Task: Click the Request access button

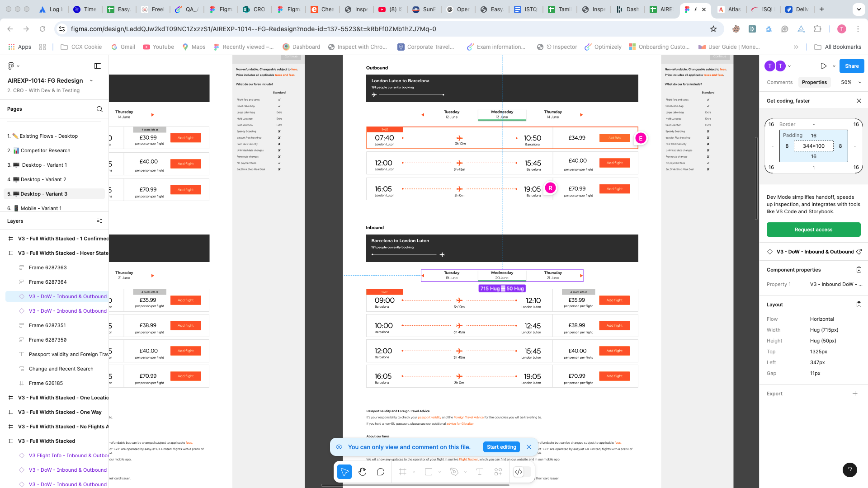Action: (813, 230)
